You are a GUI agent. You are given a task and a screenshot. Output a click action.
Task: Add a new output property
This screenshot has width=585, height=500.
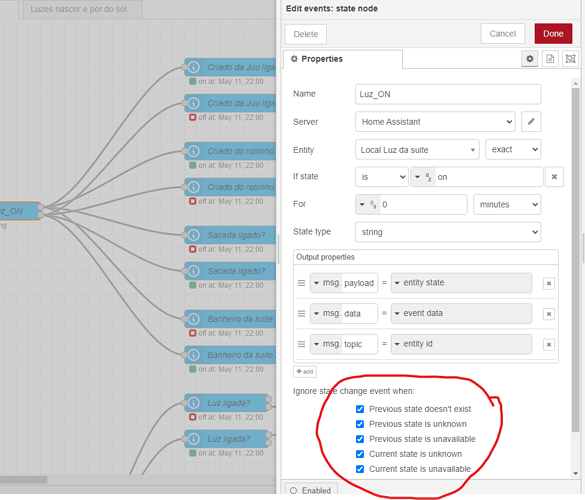[x=305, y=372]
